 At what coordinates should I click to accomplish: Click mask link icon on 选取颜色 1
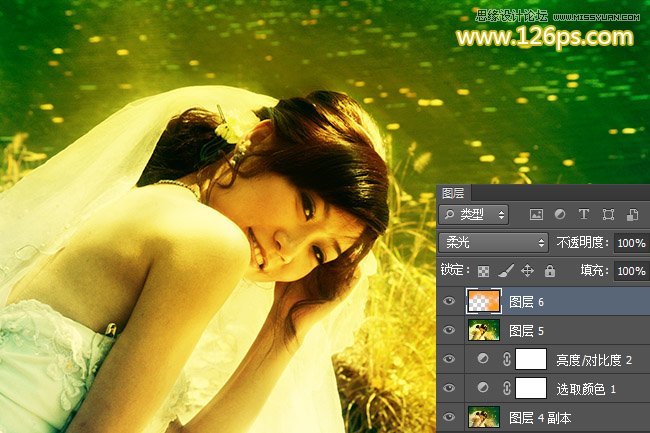coord(506,388)
